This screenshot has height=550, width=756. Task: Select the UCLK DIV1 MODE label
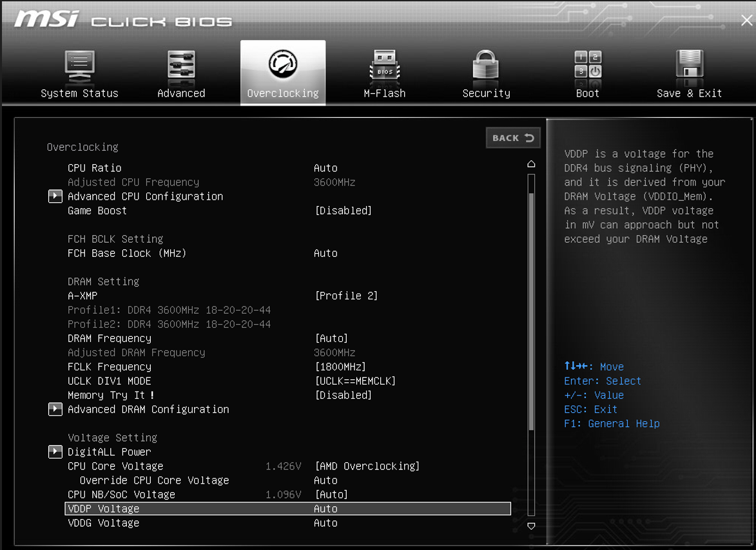pyautogui.click(x=110, y=381)
